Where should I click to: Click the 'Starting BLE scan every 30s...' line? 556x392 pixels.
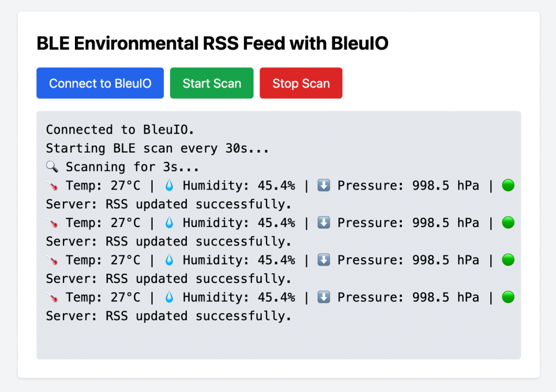click(x=157, y=148)
